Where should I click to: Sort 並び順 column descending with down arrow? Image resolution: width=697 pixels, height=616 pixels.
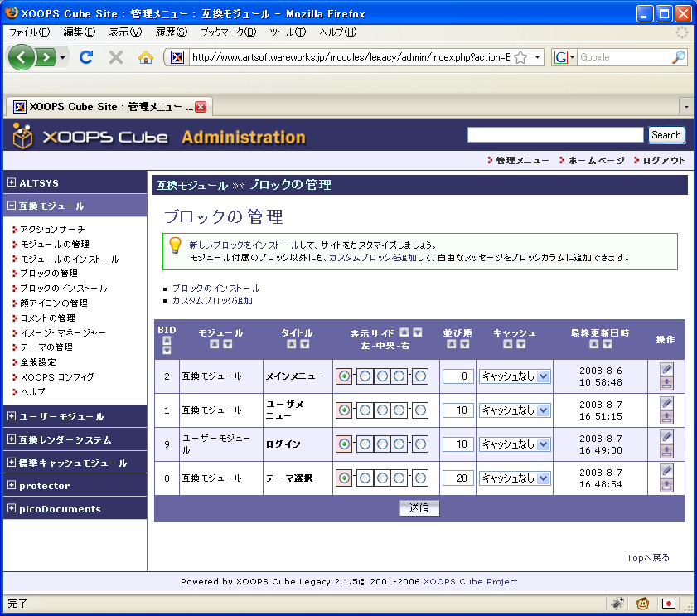click(x=463, y=344)
